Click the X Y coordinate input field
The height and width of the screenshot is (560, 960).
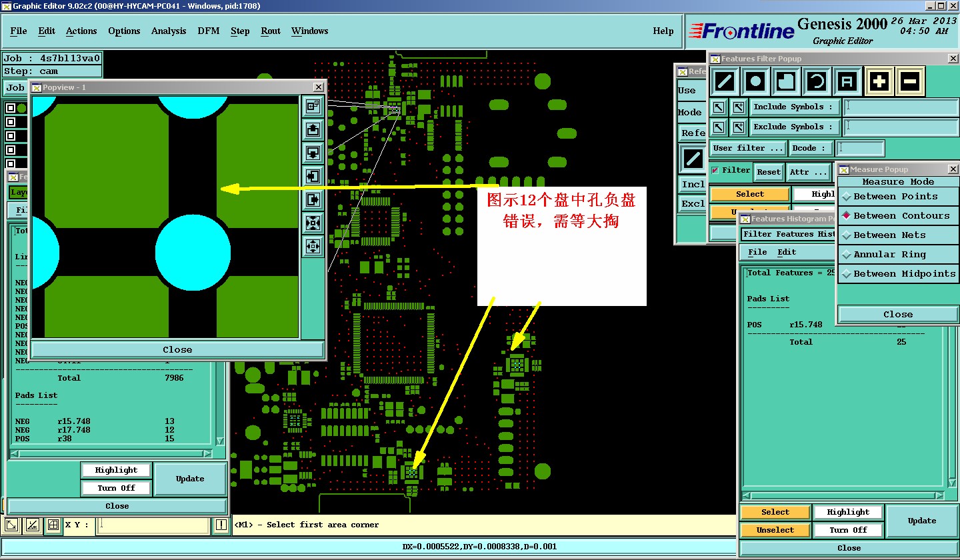(x=153, y=525)
